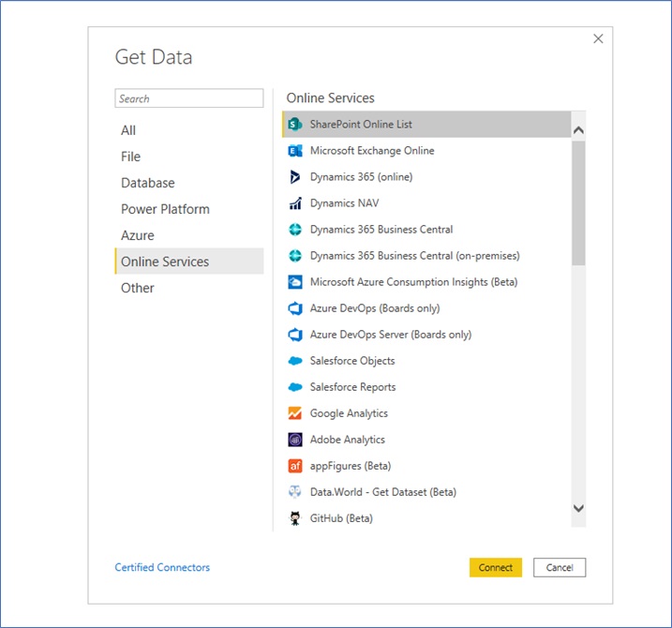This screenshot has width=672, height=628.
Task: Close the Get Data dialog
Action: coord(598,38)
